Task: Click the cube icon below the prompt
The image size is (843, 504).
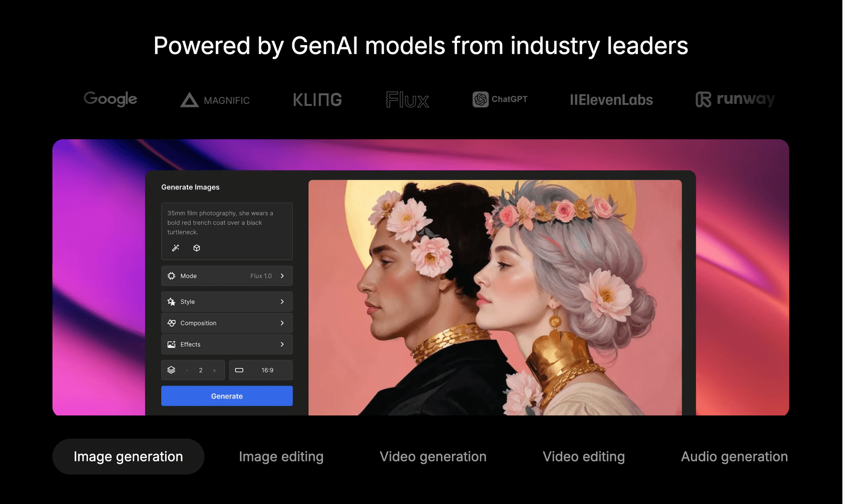Action: pos(197,248)
